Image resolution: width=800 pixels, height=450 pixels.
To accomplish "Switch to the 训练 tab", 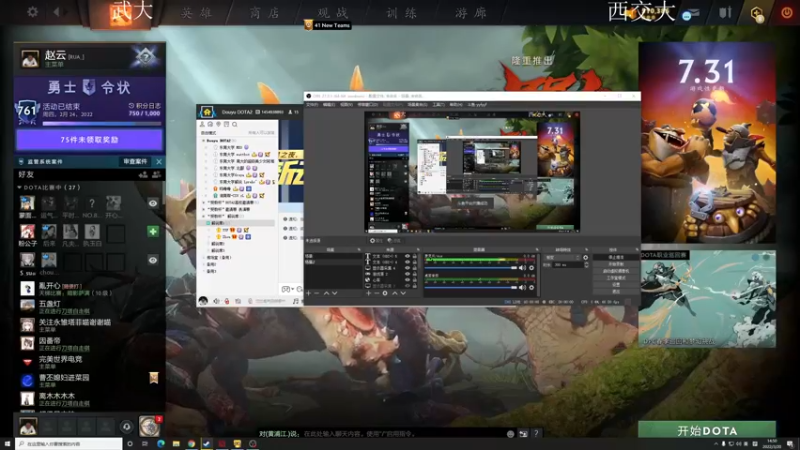I will tap(402, 13).
